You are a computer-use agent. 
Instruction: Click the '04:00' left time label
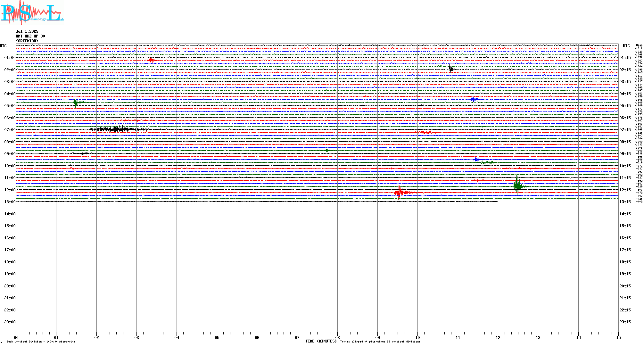tap(10, 94)
